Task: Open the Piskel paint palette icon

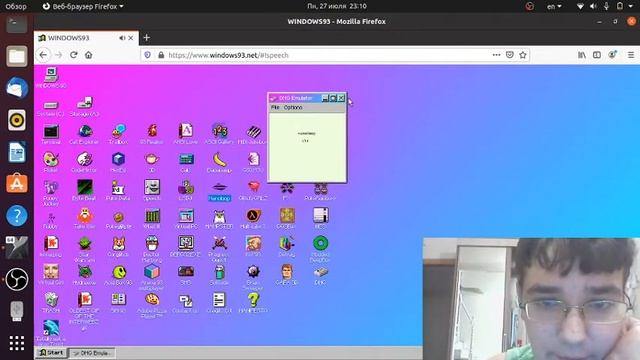Action: [x=51, y=159]
